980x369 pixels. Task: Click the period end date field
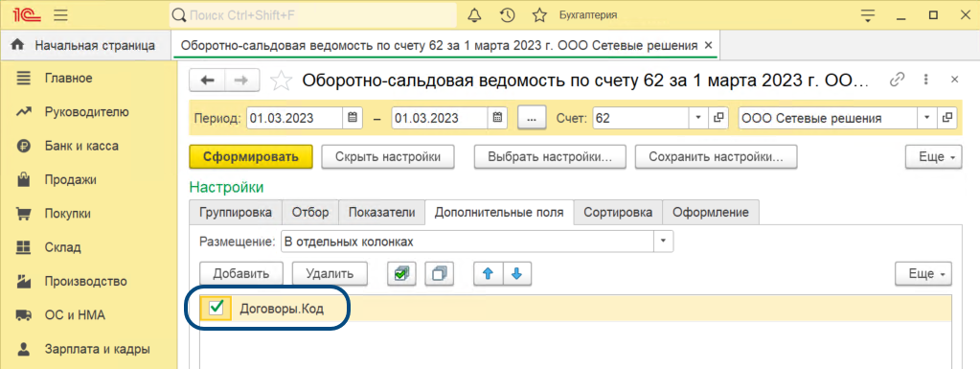[440, 118]
